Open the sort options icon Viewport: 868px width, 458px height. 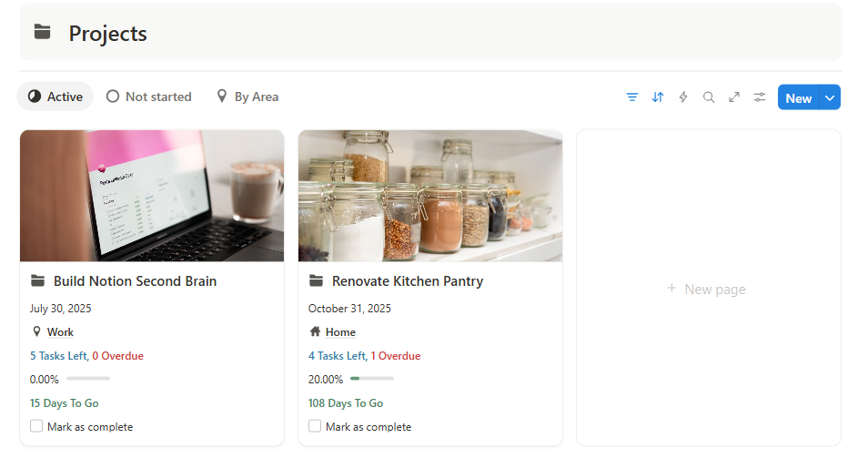coord(658,97)
